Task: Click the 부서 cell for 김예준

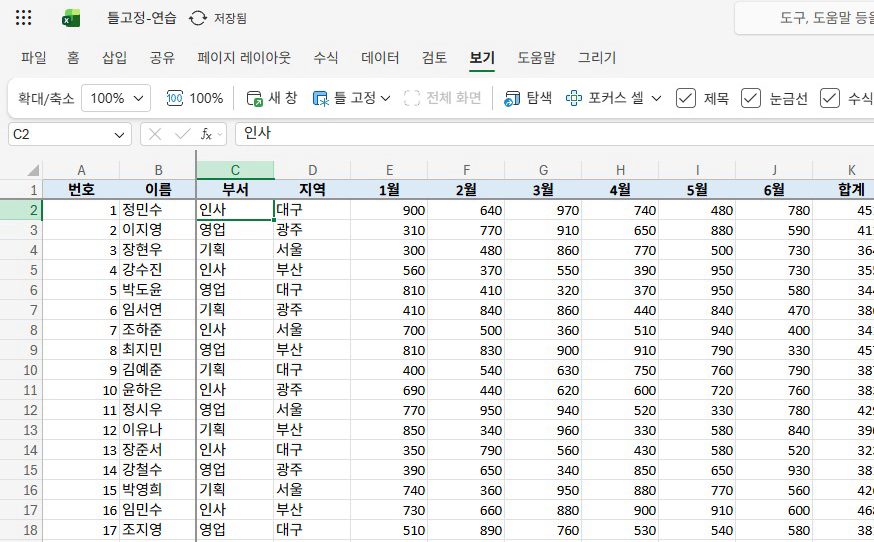Action: click(x=235, y=370)
